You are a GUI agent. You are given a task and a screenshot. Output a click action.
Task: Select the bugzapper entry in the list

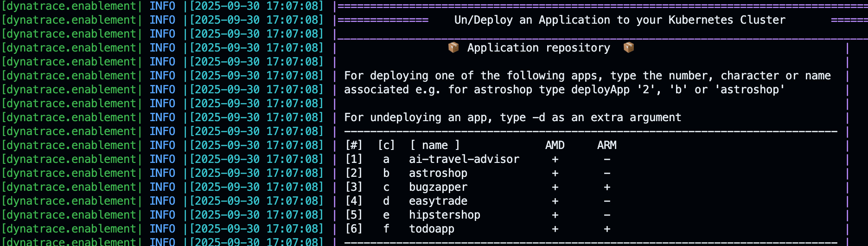coord(438,187)
